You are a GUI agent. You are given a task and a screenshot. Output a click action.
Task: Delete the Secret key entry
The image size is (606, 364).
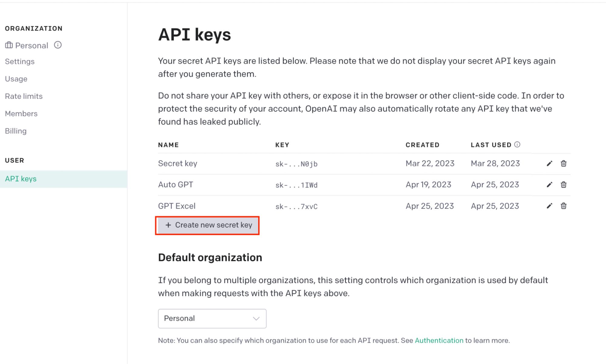tap(564, 164)
